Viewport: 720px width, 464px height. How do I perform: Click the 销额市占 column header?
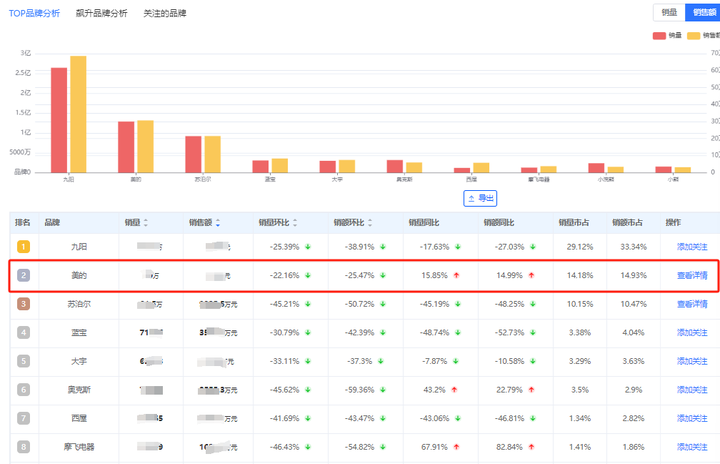627,223
